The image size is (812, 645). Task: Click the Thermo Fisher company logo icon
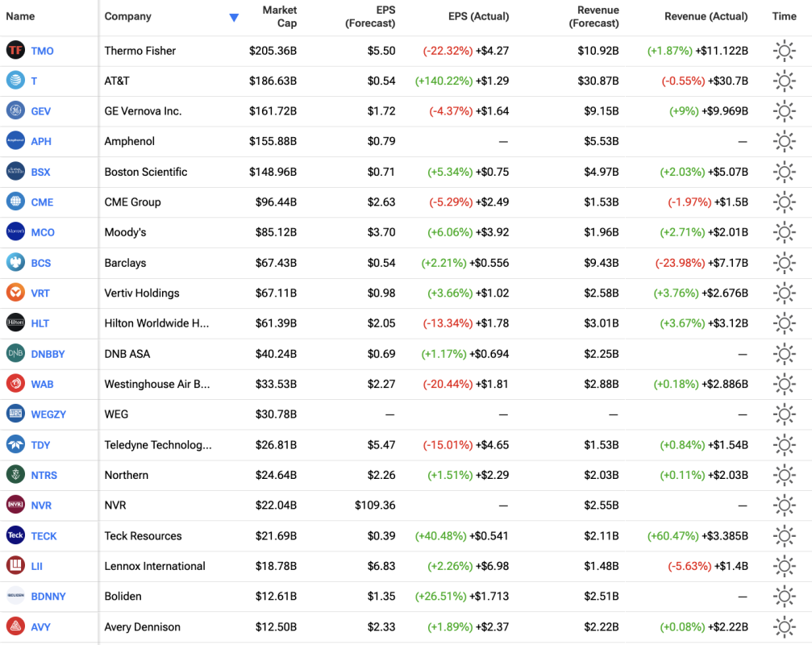pyautogui.click(x=15, y=51)
